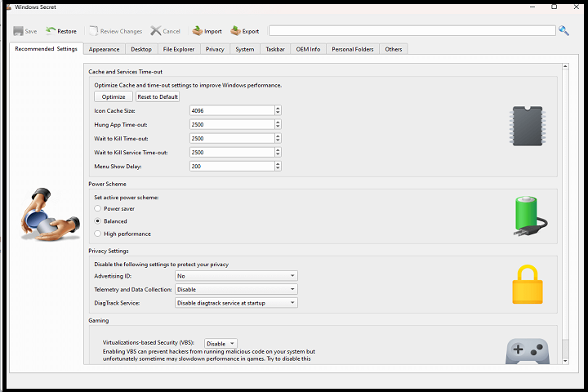The width and height of the screenshot is (588, 392).
Task: Click the vertical scrollbar of settings panel
Action: coord(563,212)
